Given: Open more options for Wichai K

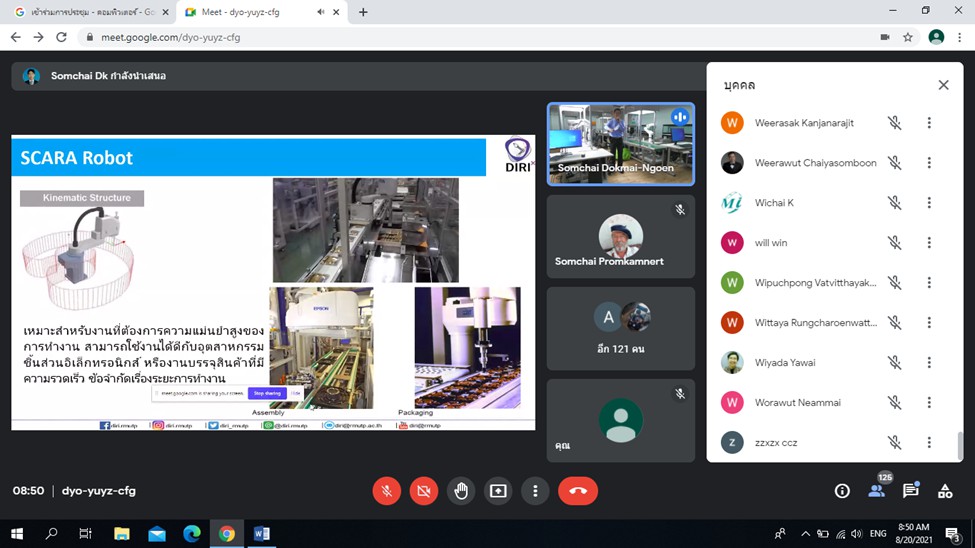Looking at the screenshot, I should point(929,203).
